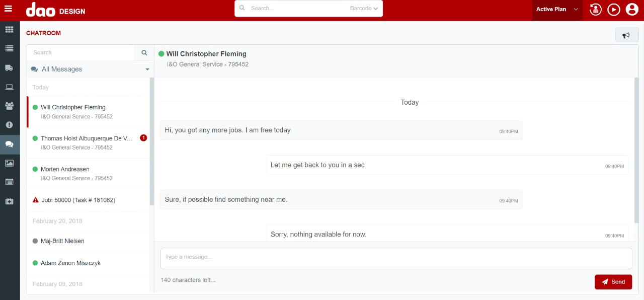This screenshot has height=300, width=644.
Task: Open the laptop icon in the sidebar
Action: (9, 87)
